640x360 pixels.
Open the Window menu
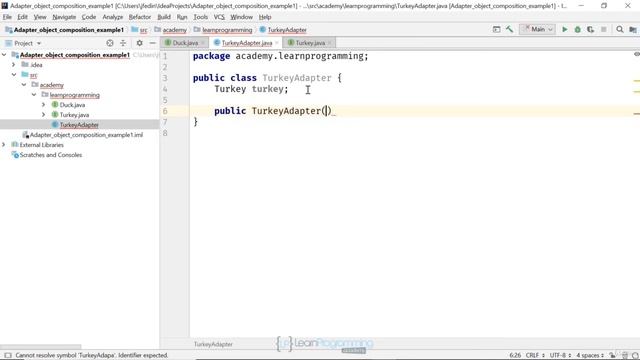tap(241, 17)
